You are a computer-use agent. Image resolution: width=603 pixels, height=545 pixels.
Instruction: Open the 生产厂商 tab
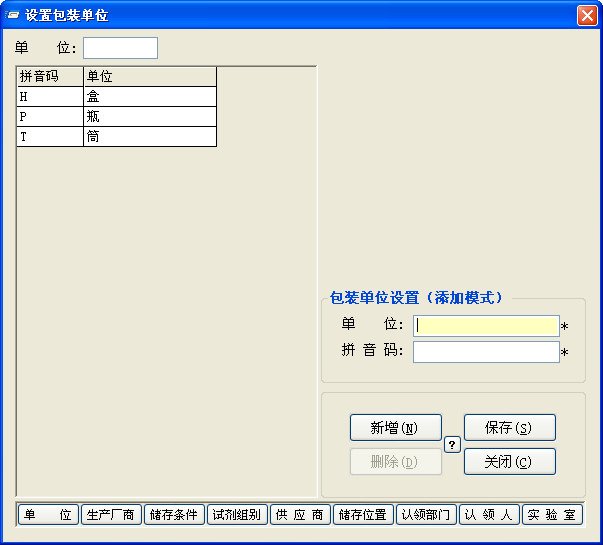click(111, 515)
